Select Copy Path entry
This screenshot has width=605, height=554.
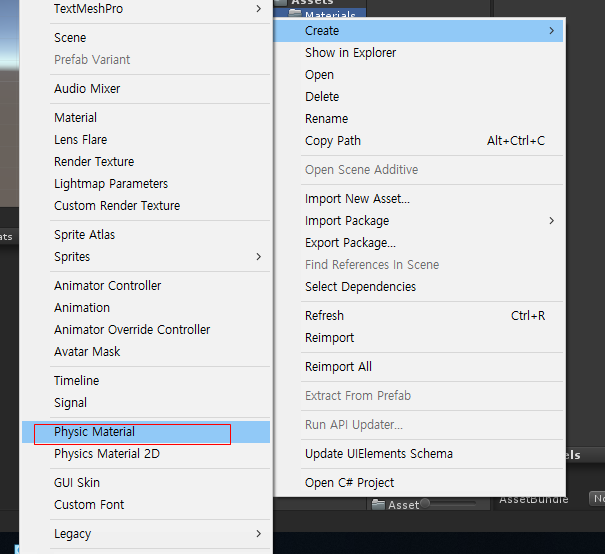pyautogui.click(x=419, y=141)
